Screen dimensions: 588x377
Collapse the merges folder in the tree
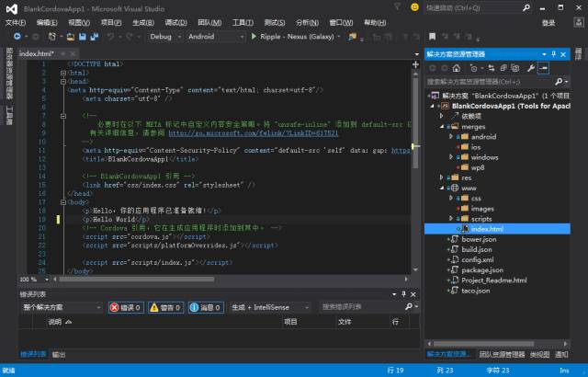[x=442, y=127]
